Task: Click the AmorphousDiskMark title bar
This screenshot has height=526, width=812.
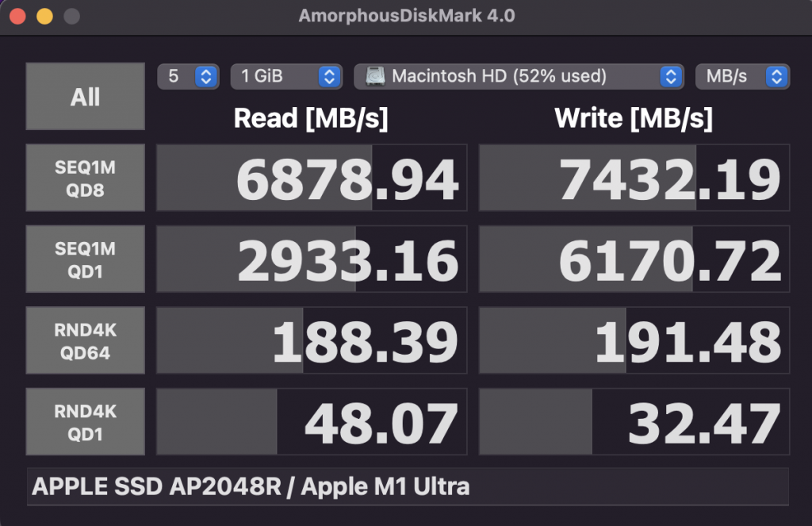Action: click(x=406, y=15)
